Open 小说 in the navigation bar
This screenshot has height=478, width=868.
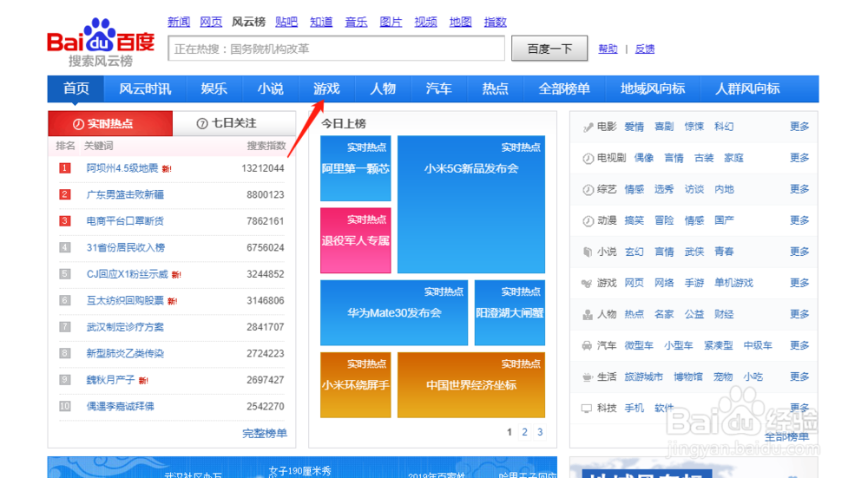click(271, 88)
